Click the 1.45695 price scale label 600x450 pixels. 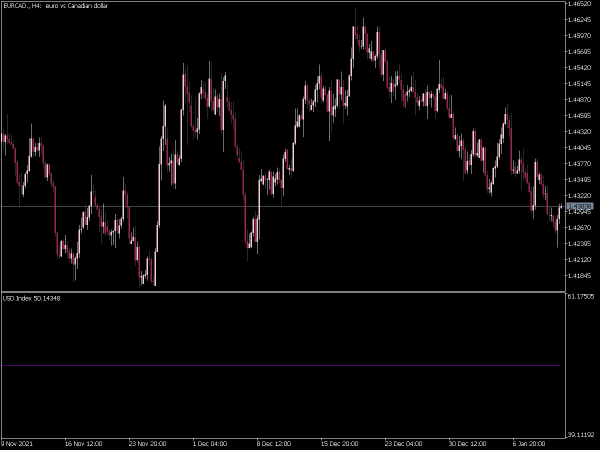(x=580, y=52)
